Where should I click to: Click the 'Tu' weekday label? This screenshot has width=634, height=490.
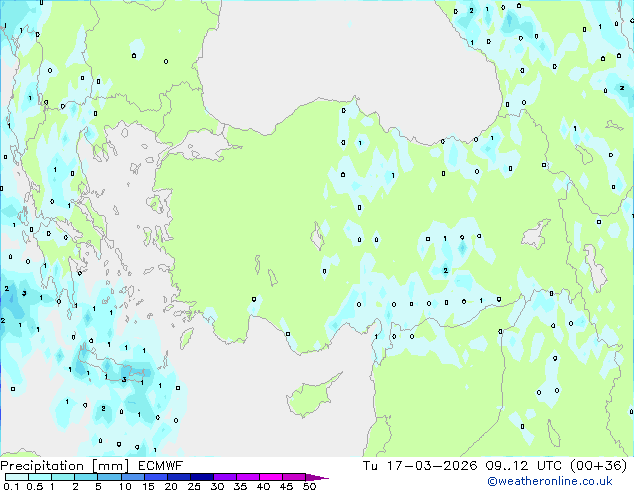pyautogui.click(x=370, y=466)
